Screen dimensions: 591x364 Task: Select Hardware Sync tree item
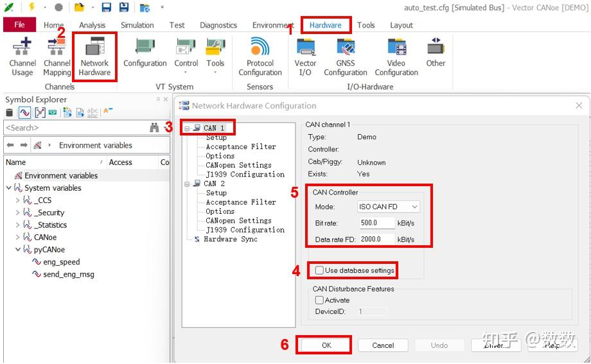point(230,239)
